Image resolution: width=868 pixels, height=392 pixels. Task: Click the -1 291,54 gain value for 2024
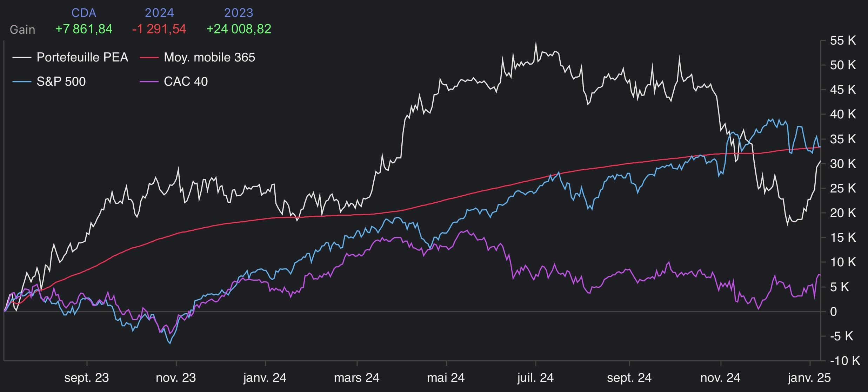tap(159, 29)
